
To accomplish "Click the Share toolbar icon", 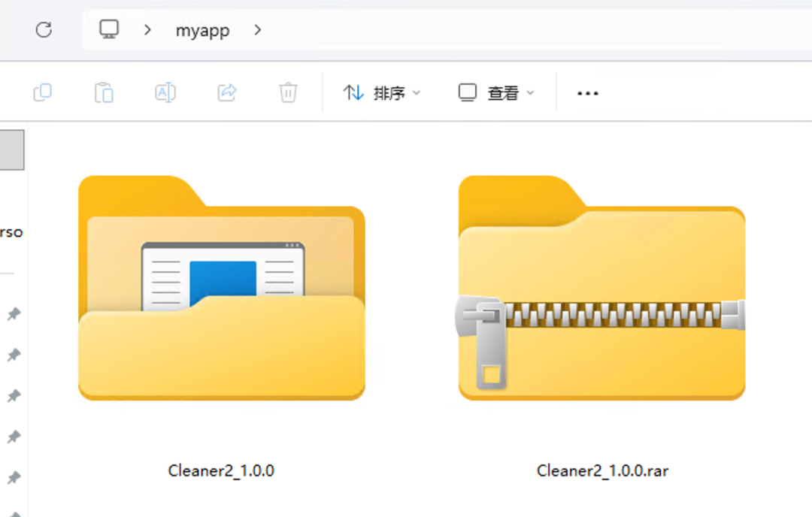I will tap(227, 92).
